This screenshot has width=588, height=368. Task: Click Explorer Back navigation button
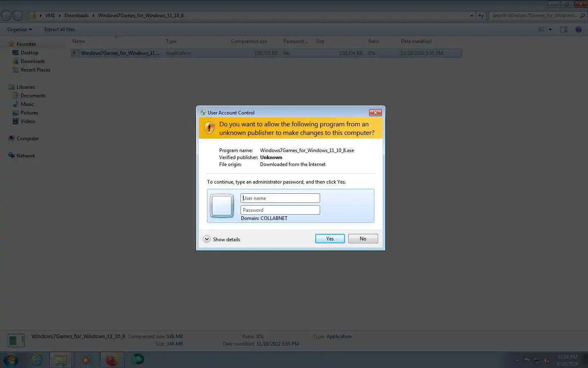click(x=7, y=16)
